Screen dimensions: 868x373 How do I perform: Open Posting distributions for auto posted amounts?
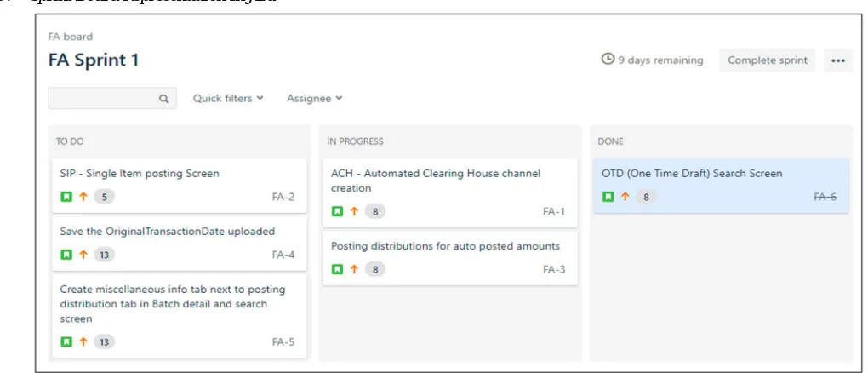pyautogui.click(x=450, y=258)
